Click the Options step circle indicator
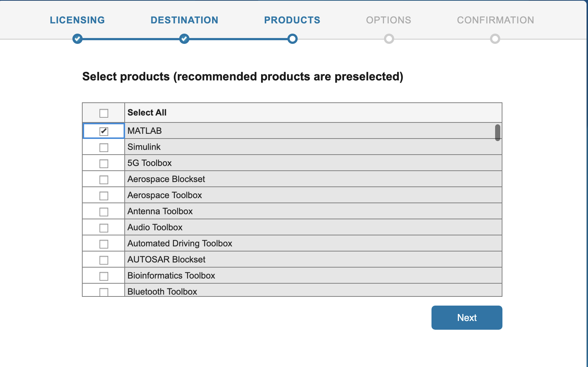 coord(389,39)
